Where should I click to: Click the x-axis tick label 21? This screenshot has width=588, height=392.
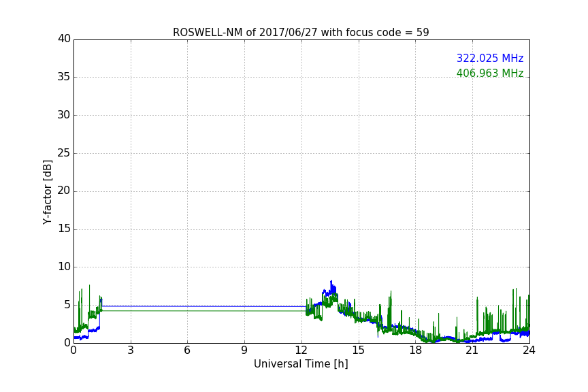(472, 350)
